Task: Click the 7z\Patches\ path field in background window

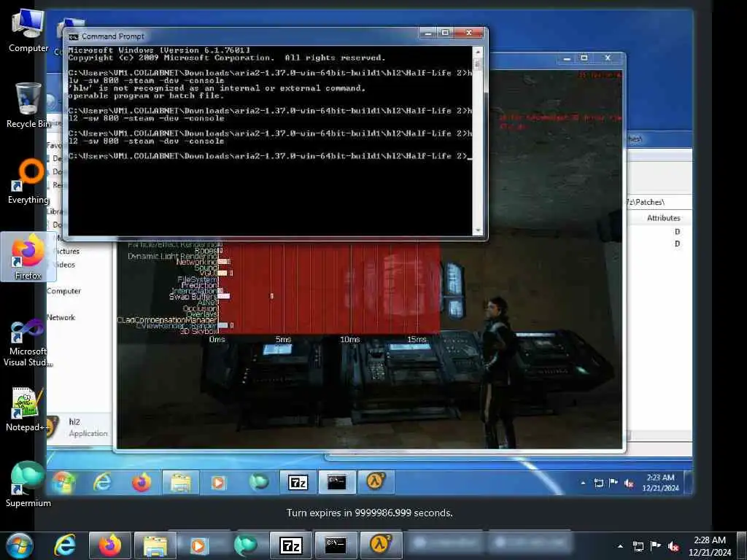Action: tap(659, 202)
